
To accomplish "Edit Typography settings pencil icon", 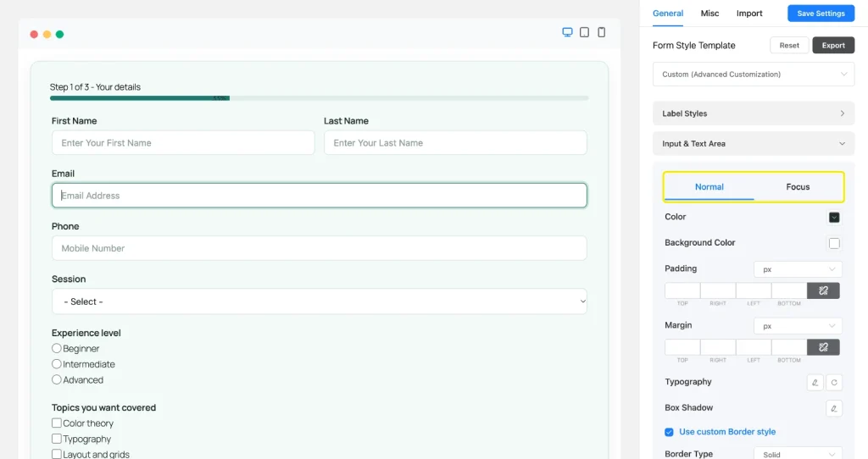I will click(x=815, y=382).
